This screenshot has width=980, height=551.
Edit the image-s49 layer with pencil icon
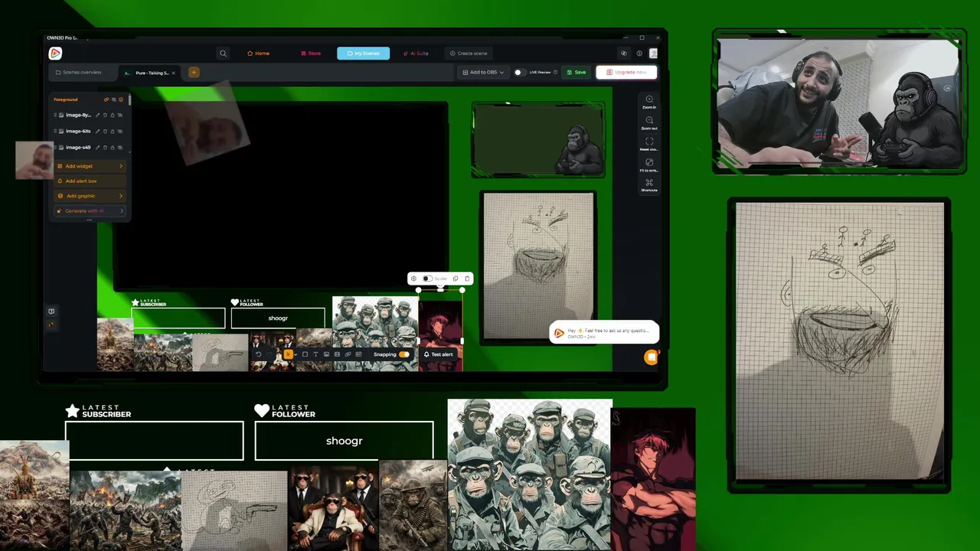(x=97, y=147)
